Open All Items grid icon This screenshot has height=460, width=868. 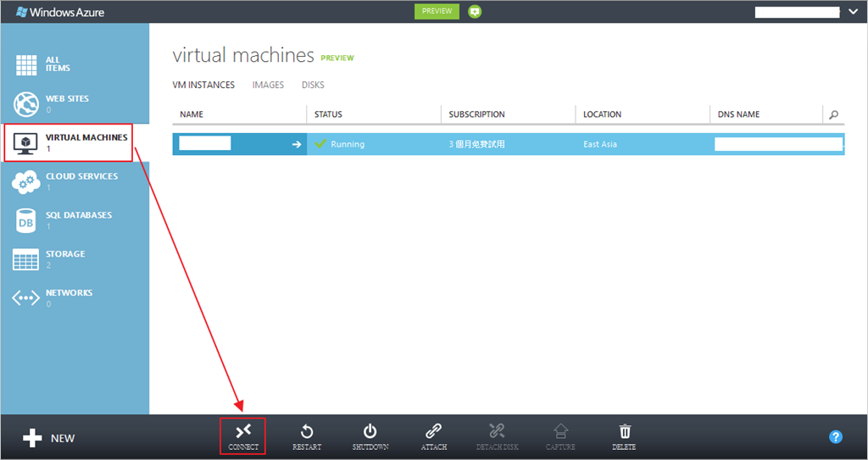(x=26, y=64)
